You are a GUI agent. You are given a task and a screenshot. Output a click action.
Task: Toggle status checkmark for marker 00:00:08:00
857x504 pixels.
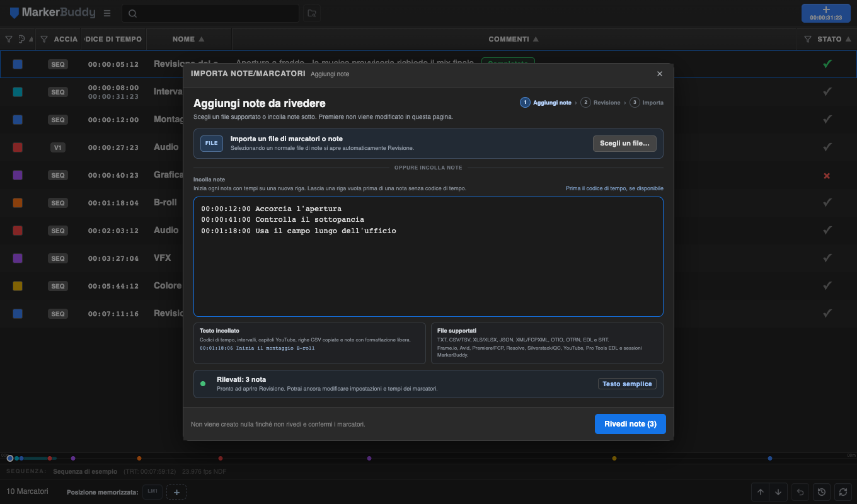827,91
